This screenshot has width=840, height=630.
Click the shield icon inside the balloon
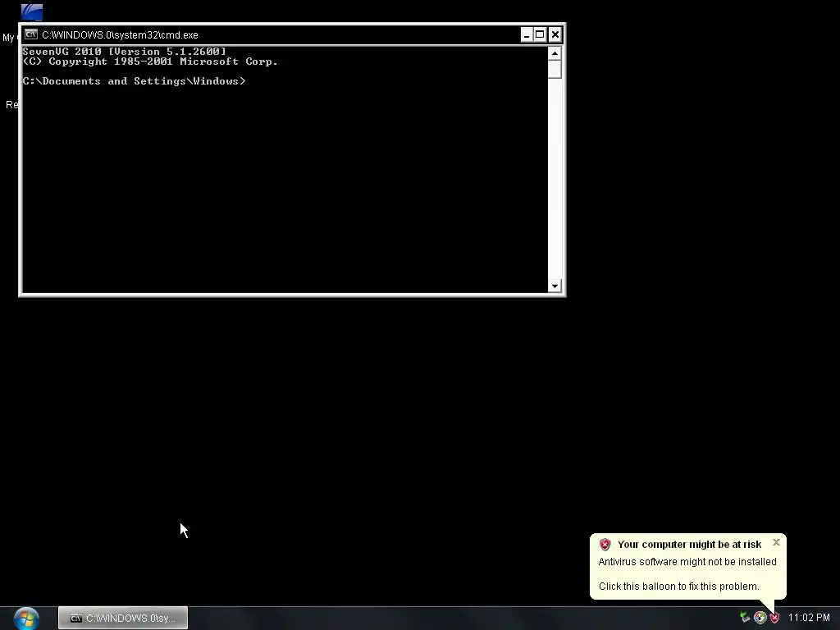605,545
